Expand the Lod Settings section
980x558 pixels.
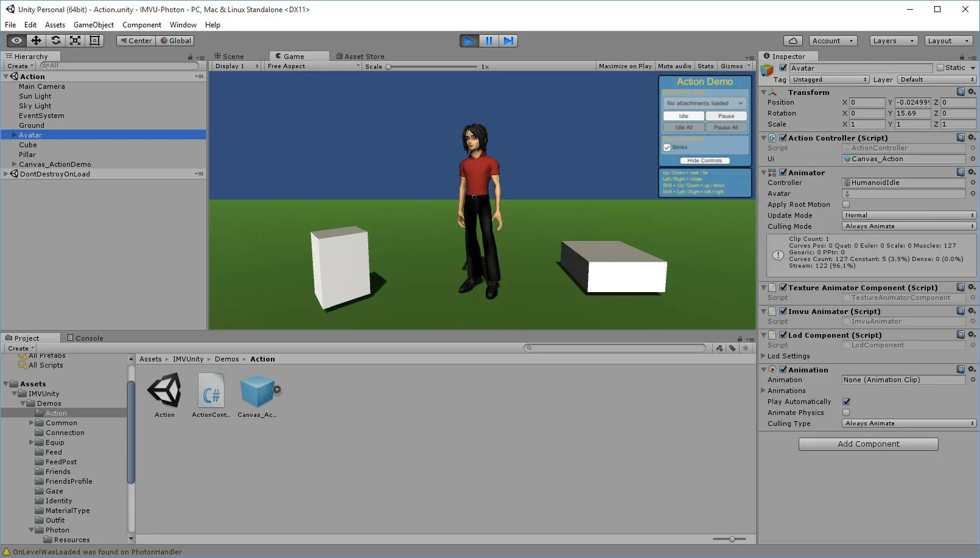[x=763, y=356]
